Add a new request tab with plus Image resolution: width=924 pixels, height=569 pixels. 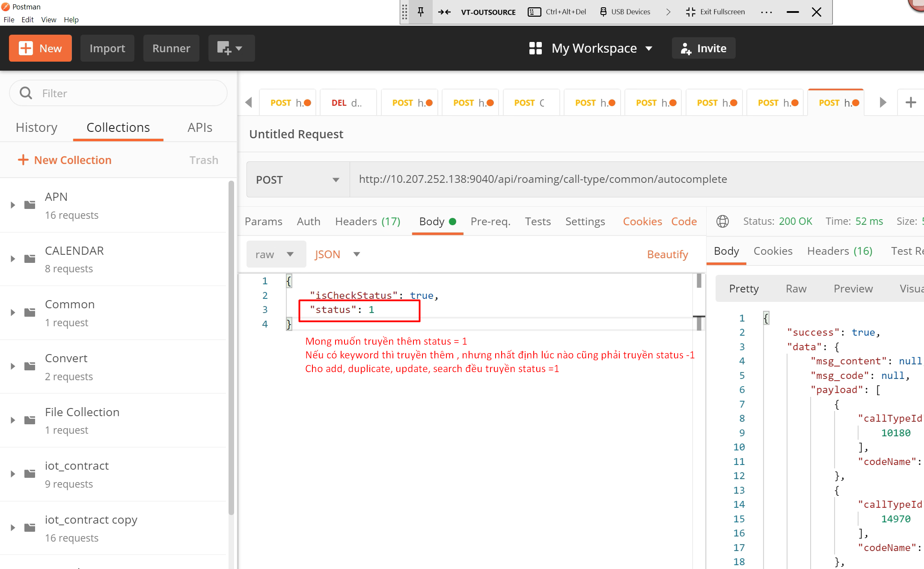coord(911,102)
